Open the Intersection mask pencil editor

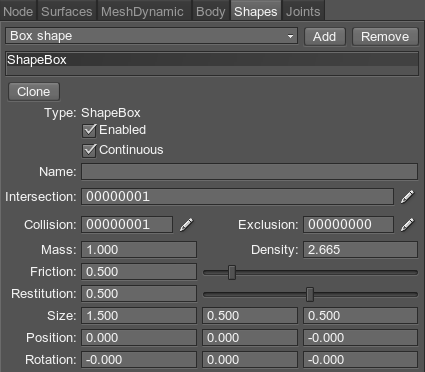(x=408, y=197)
